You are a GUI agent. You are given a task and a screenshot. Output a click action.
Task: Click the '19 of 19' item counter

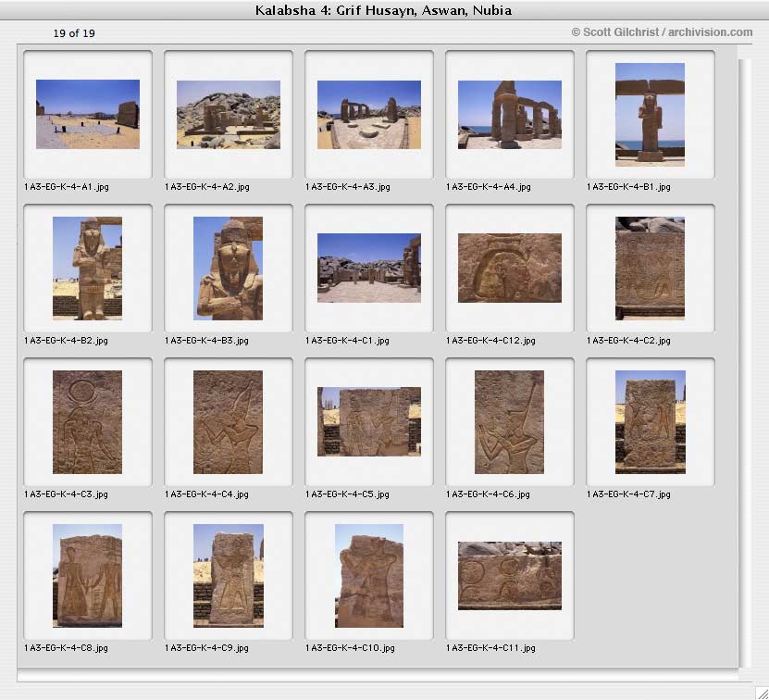tap(74, 33)
